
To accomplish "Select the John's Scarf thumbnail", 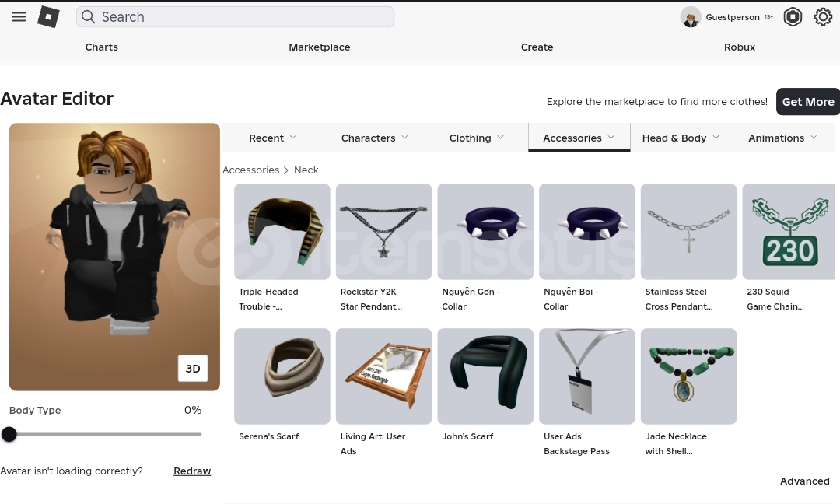I will pos(485,376).
